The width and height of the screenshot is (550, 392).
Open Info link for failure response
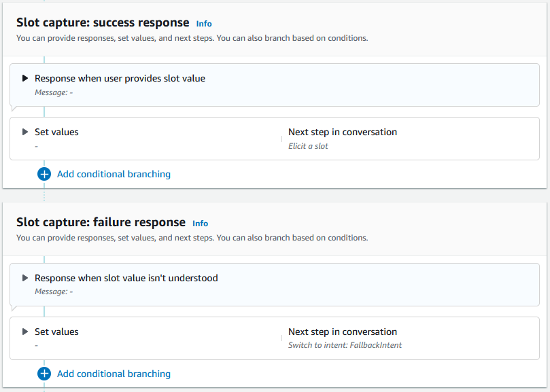pos(200,224)
